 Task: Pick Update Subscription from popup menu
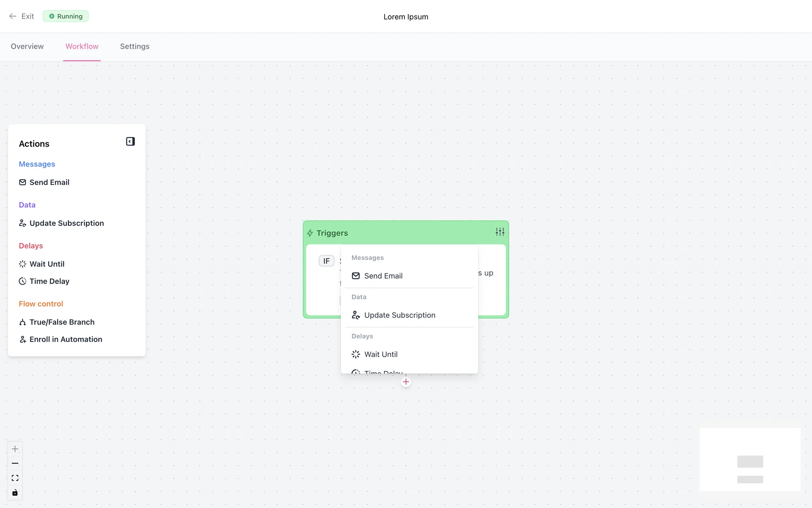coord(399,315)
